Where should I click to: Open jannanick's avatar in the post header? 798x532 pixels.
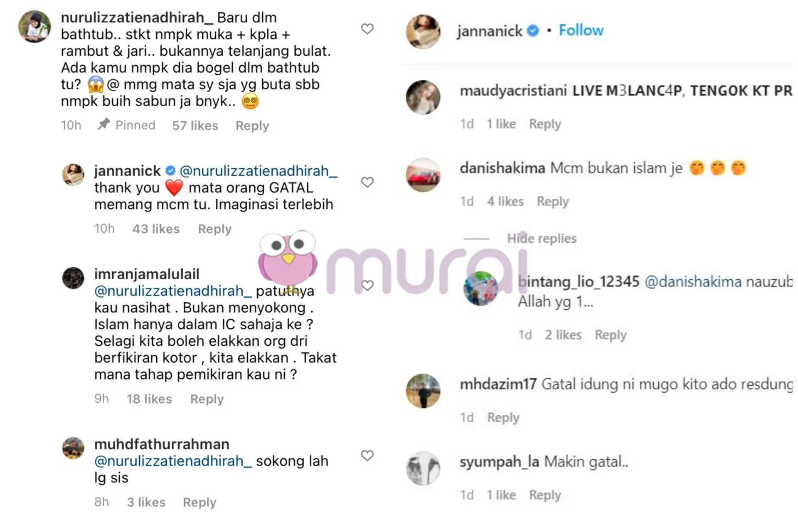pyautogui.click(x=423, y=32)
